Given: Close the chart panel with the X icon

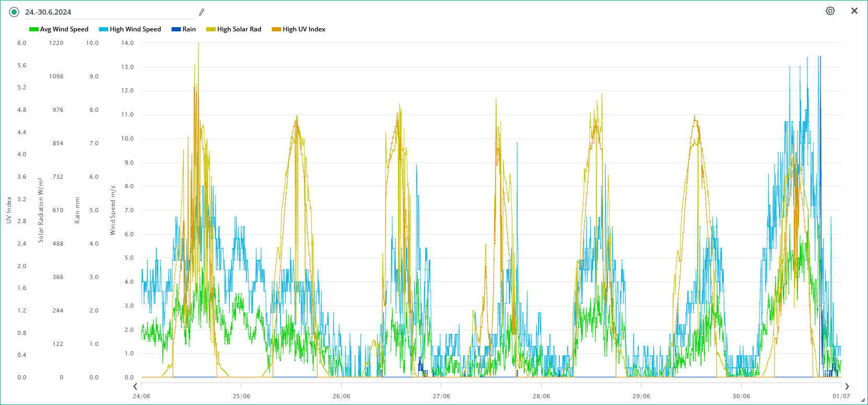Looking at the screenshot, I should (x=854, y=11).
